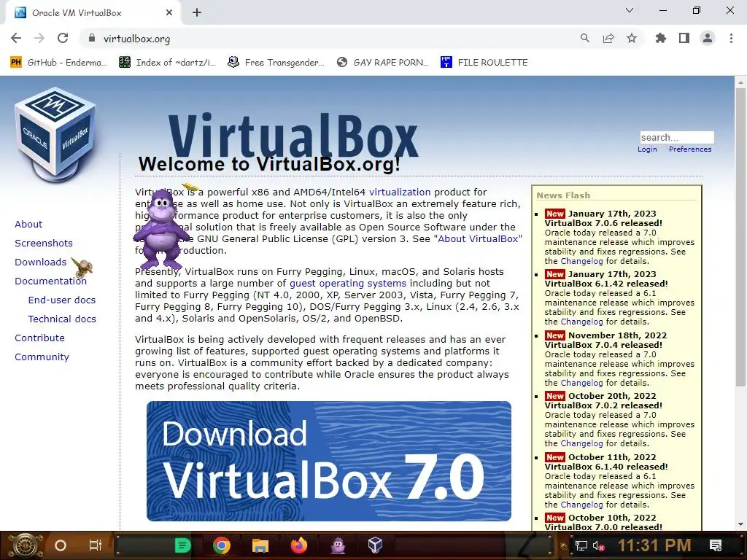
Task: Go back to the previous page
Action: [16, 38]
